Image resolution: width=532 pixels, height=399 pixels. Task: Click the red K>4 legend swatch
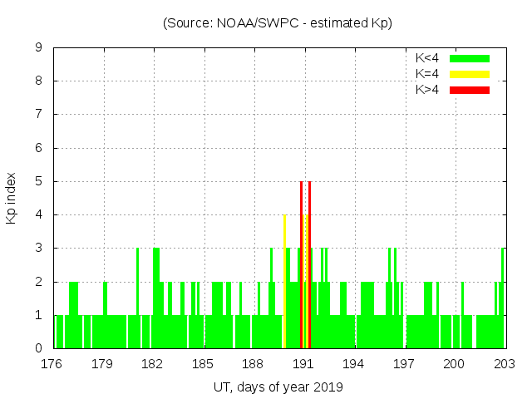470,90
